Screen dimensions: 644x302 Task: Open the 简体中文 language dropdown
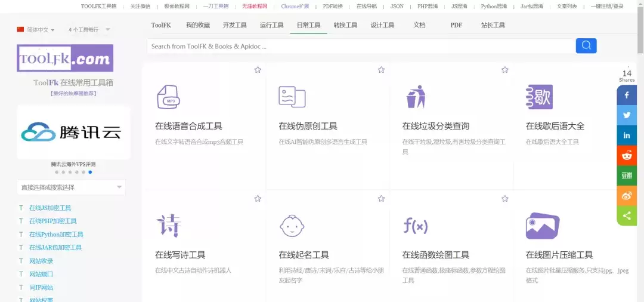tap(41, 30)
